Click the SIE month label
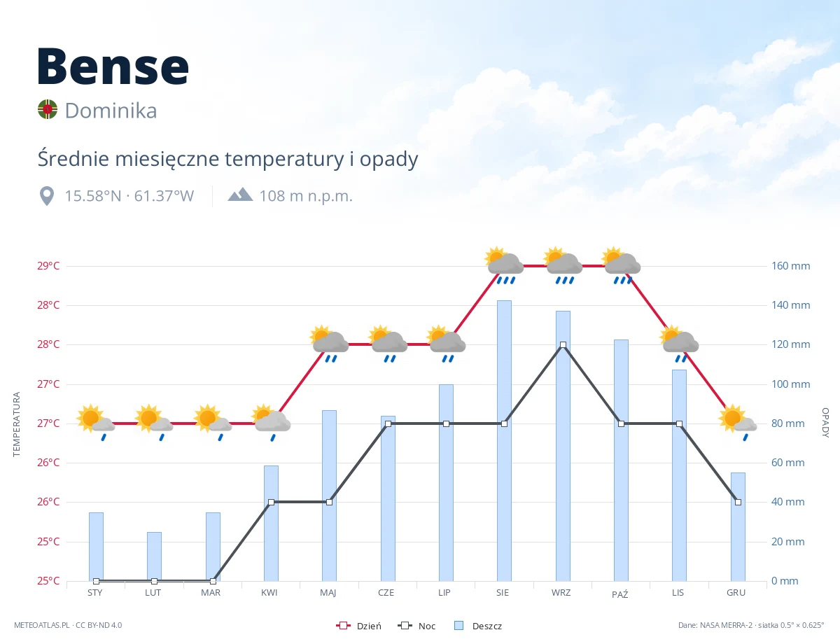This screenshot has height=644, width=840. tap(503, 593)
